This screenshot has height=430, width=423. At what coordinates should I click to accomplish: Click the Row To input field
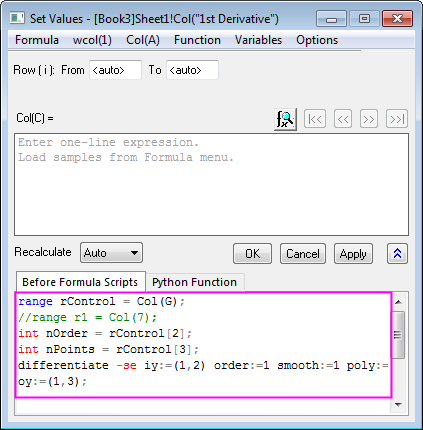point(192,70)
